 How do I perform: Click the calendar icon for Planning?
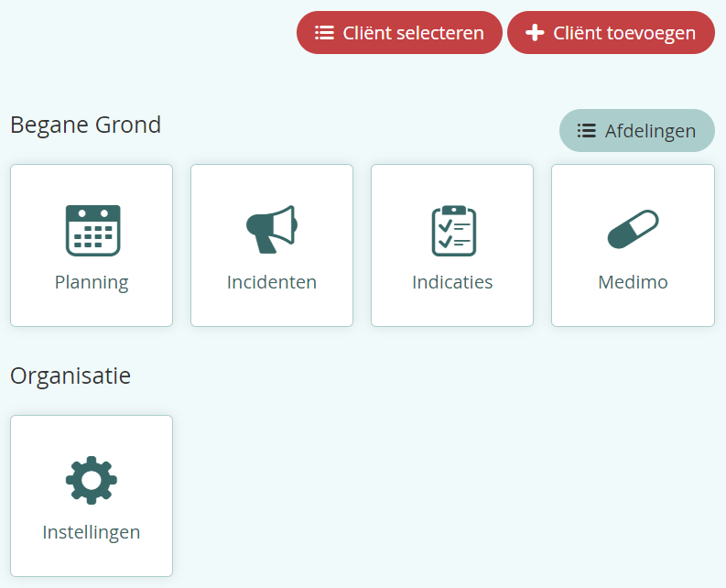(92, 230)
